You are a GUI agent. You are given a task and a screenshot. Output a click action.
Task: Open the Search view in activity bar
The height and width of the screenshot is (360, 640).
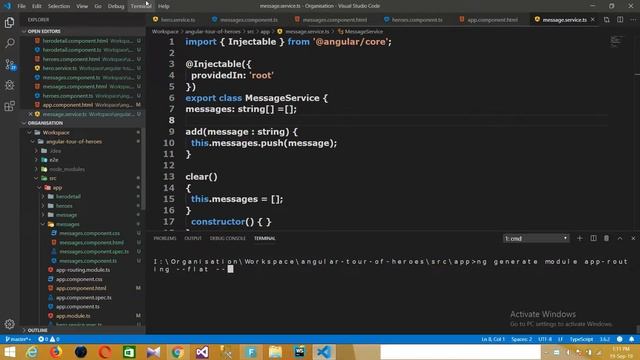(x=9, y=43)
